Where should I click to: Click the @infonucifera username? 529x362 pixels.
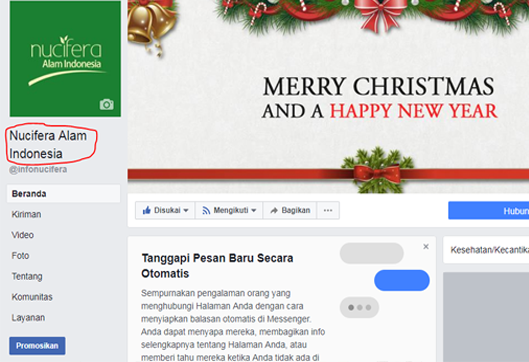click(x=38, y=169)
